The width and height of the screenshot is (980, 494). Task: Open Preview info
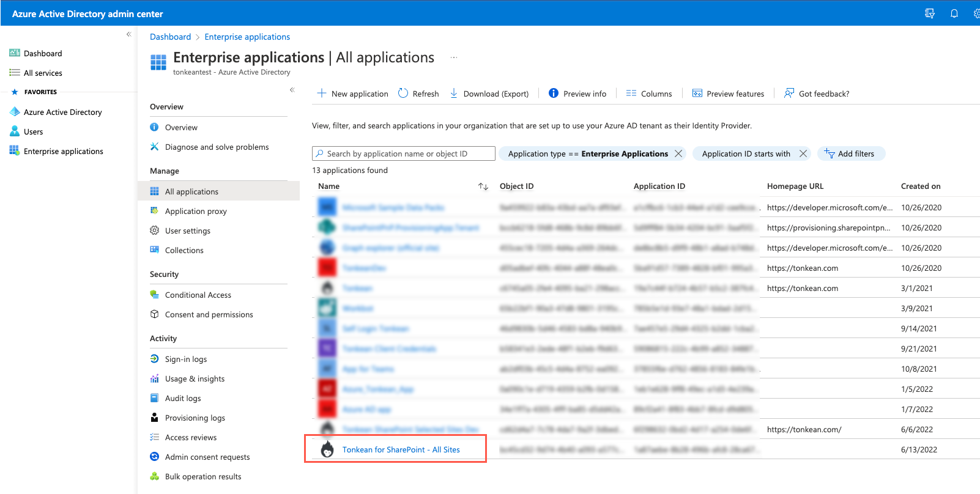577,94
